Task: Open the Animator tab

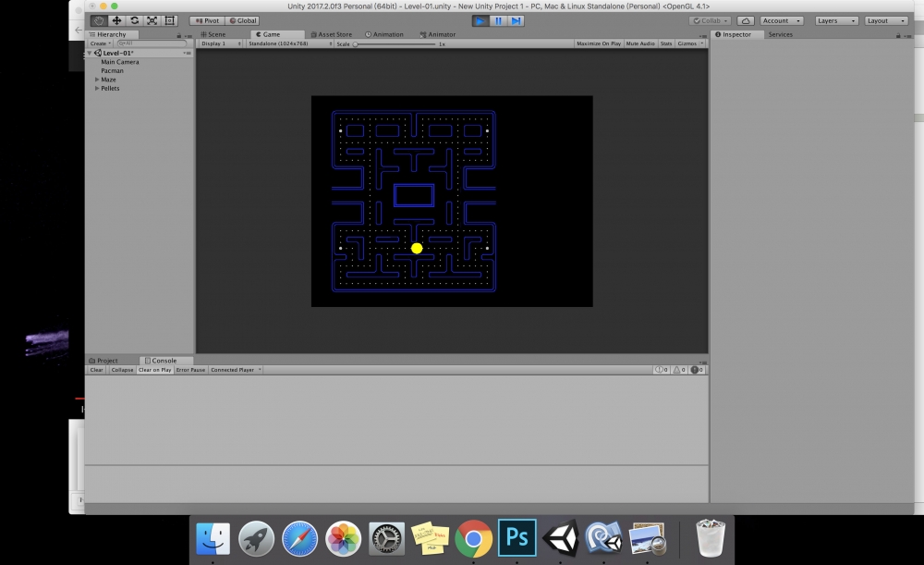Action: (x=437, y=34)
